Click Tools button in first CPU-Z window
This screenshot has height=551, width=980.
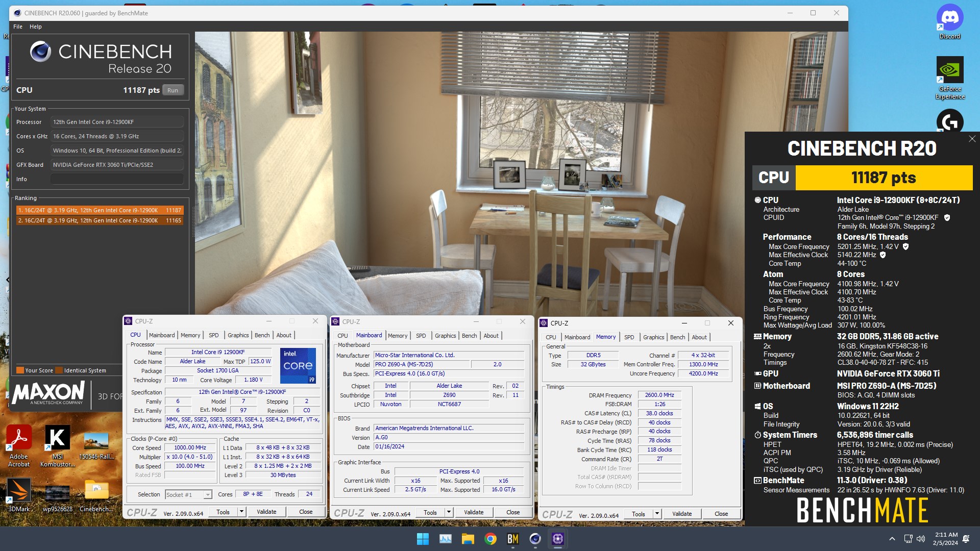click(x=223, y=512)
